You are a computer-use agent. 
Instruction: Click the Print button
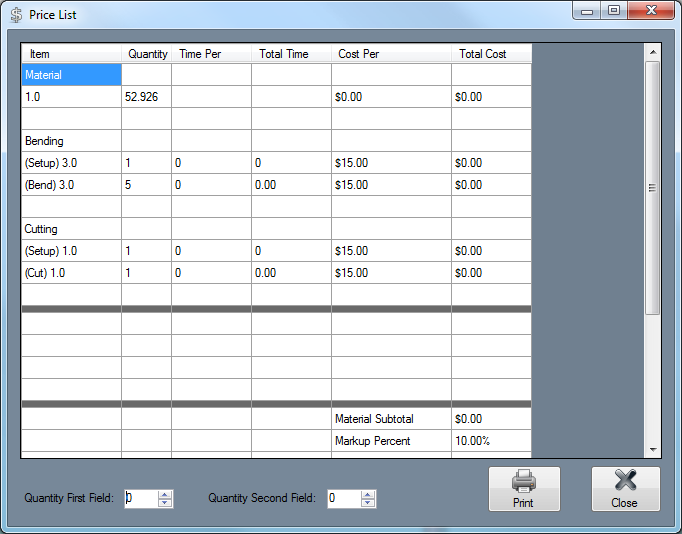pos(524,489)
